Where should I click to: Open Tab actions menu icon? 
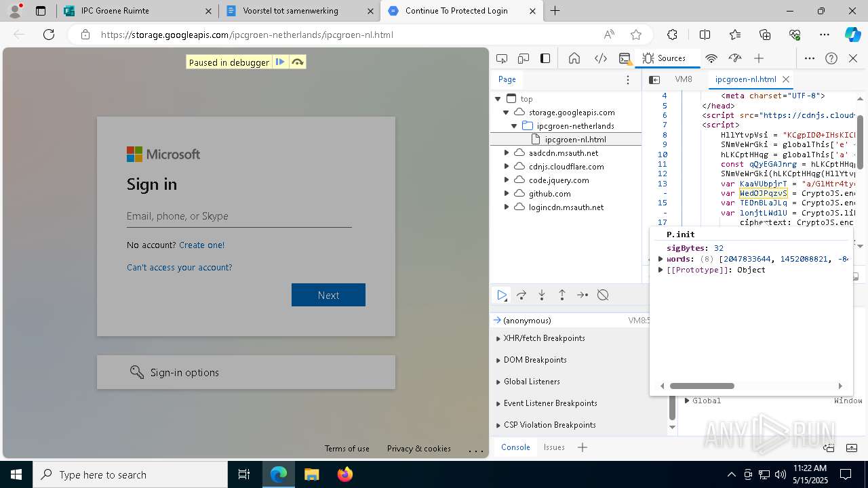click(x=41, y=11)
